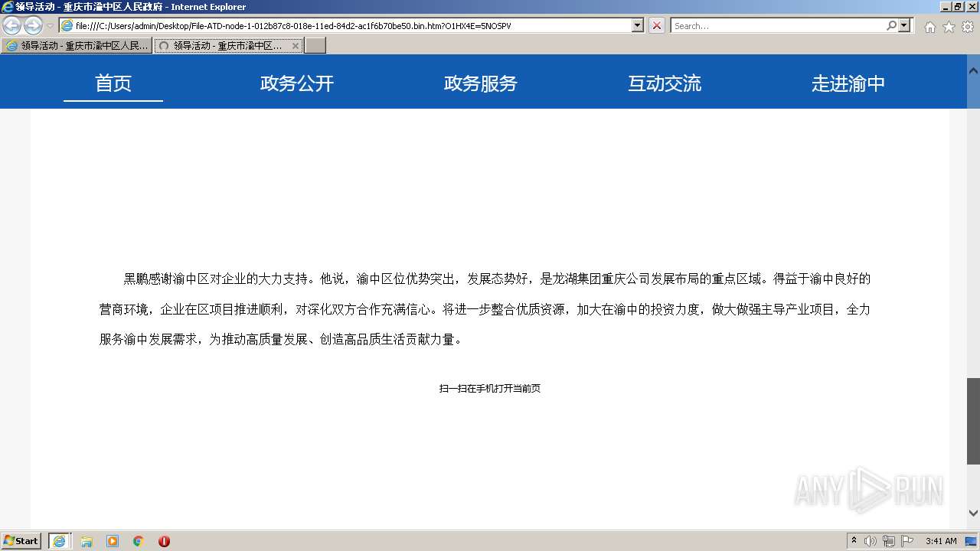This screenshot has width=980, height=551.
Task: Restore the Internet Explorer window
Action: tap(958, 7)
